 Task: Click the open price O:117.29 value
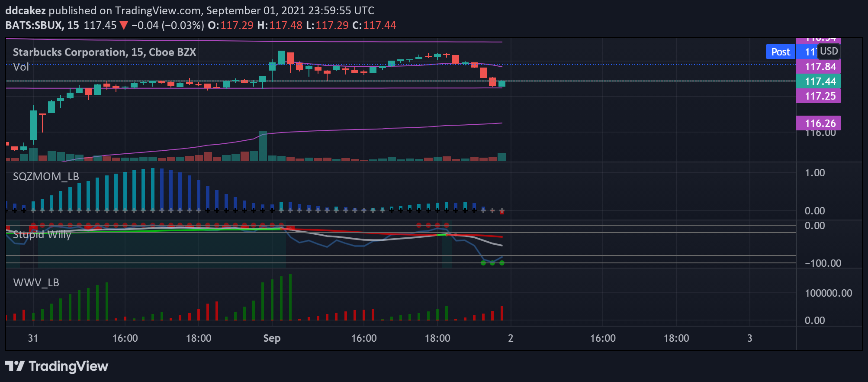[x=231, y=25]
